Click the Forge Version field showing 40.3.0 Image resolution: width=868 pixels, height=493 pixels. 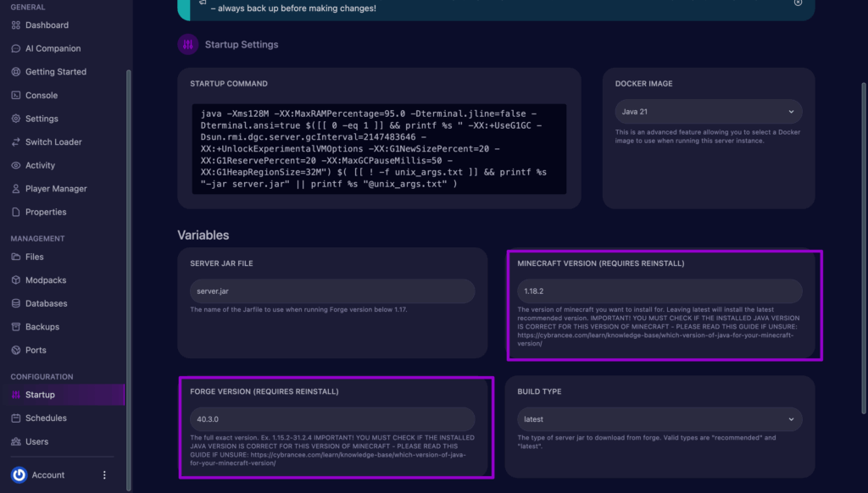(332, 419)
